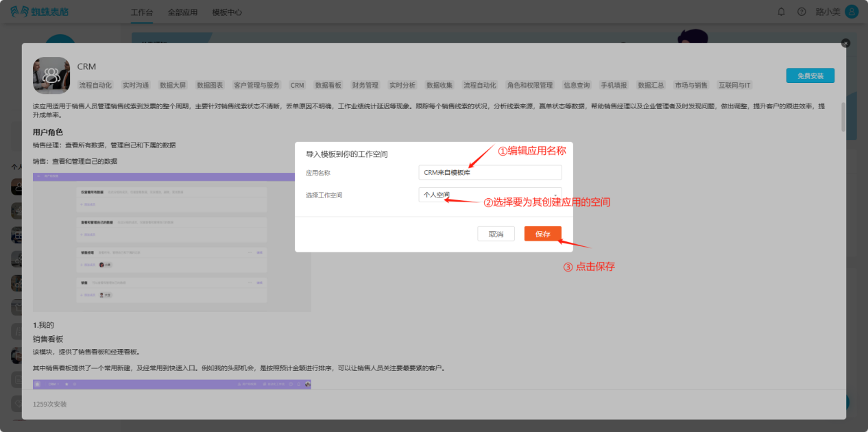The width and height of the screenshot is (868, 432).
Task: Open the help question mark icon
Action: 801,12
